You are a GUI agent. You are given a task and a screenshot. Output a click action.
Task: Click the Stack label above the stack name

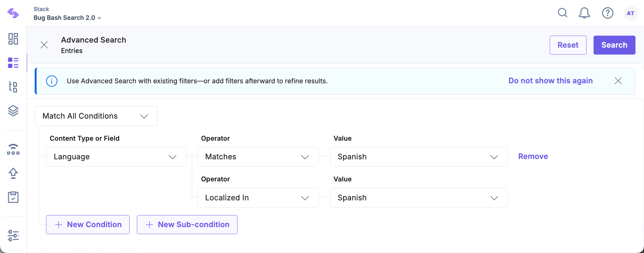(41, 9)
